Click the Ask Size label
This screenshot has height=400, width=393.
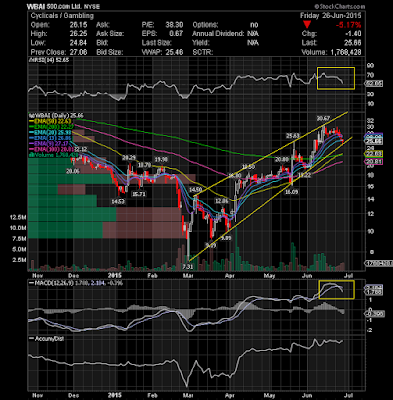click(110, 34)
